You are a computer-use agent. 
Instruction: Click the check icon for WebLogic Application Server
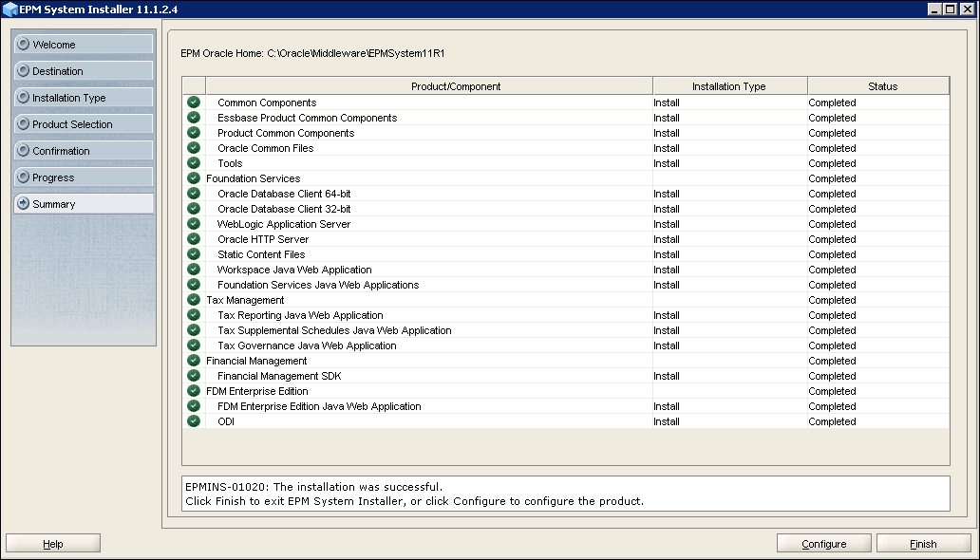(194, 224)
